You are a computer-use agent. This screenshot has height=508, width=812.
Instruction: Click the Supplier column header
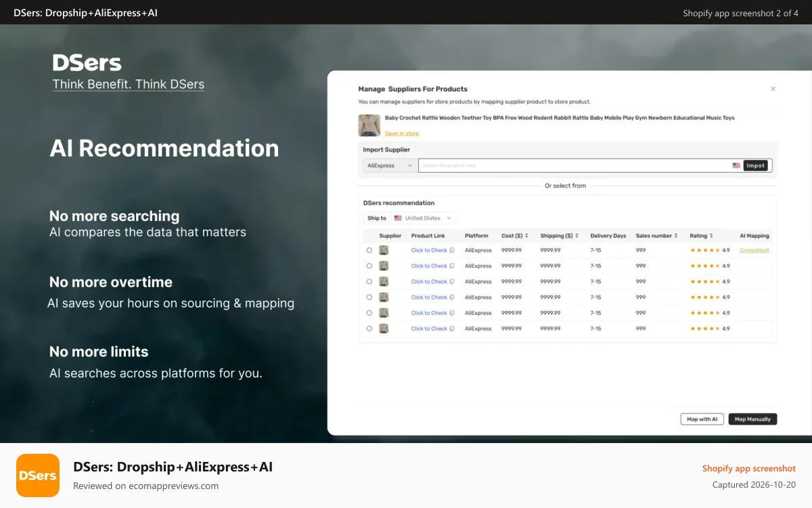[x=390, y=236]
